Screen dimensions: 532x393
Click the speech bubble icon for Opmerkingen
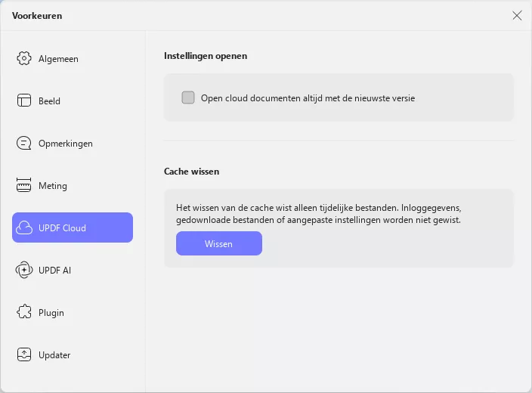(23, 143)
